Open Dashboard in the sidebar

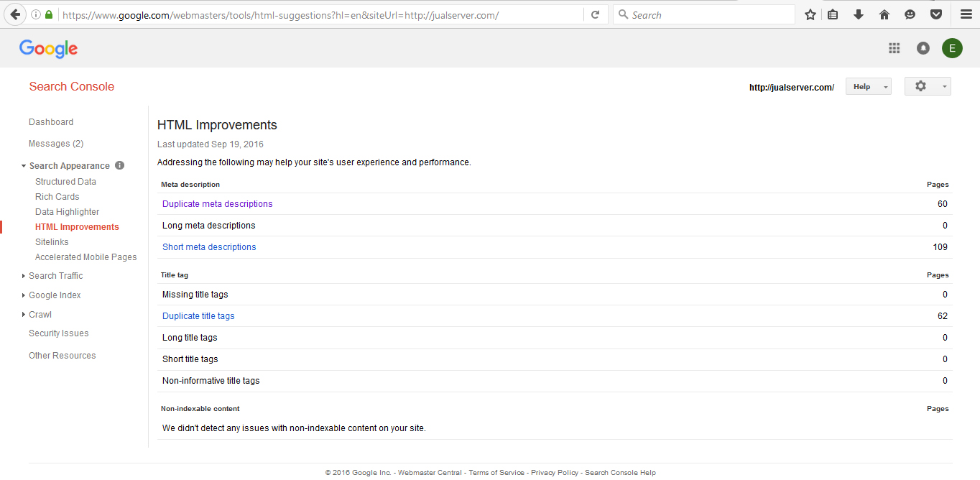[x=51, y=122]
